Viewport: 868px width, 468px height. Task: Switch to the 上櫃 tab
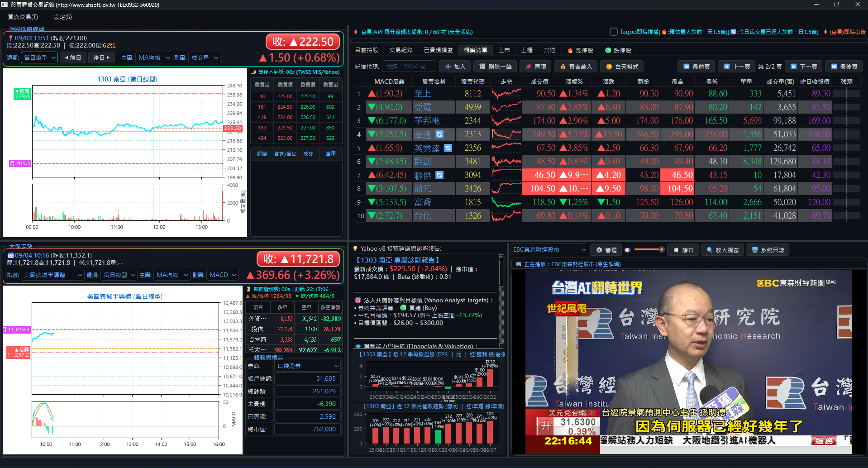pos(527,50)
